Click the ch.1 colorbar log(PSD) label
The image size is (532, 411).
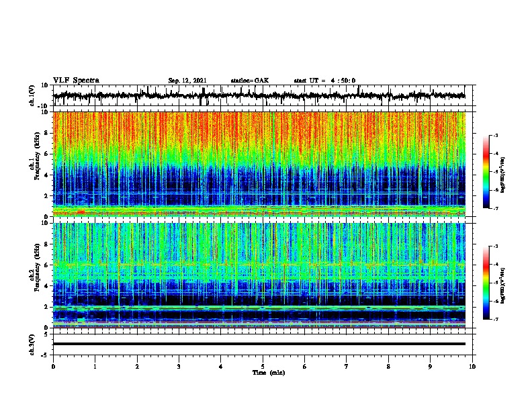pos(503,175)
